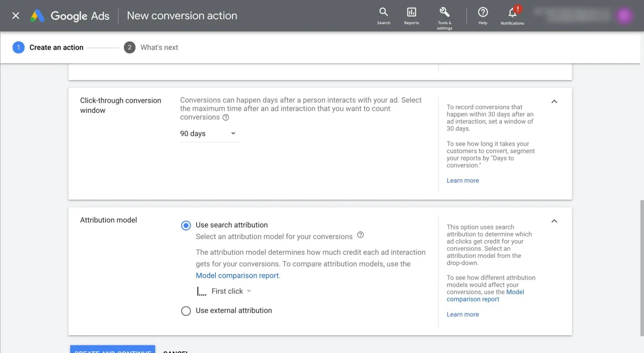
Task: Collapse the Click-through conversion window section
Action: (554, 101)
